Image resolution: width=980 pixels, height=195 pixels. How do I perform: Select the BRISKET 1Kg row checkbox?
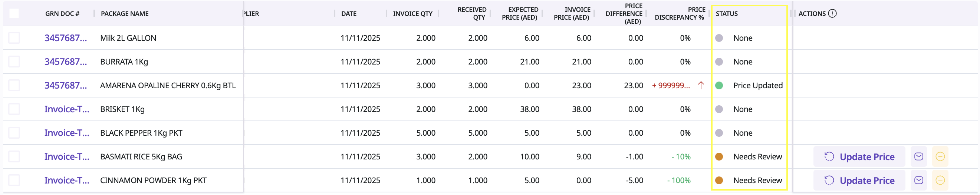[14, 109]
